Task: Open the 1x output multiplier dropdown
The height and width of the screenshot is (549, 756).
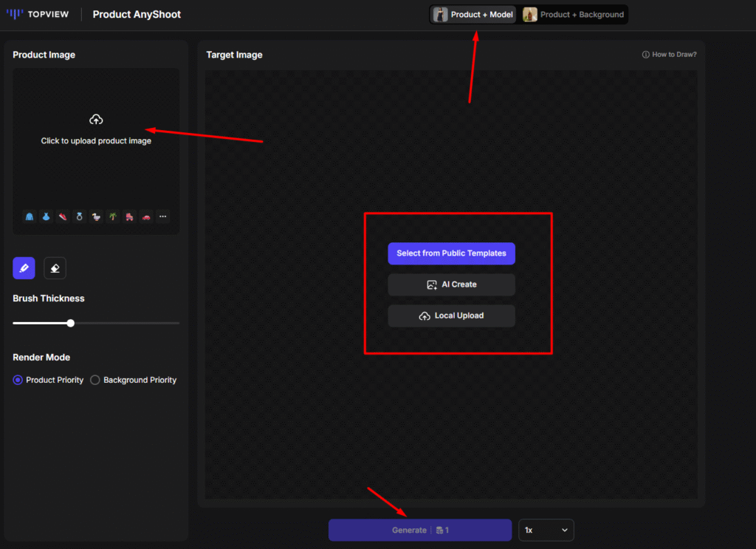Action: (x=546, y=530)
